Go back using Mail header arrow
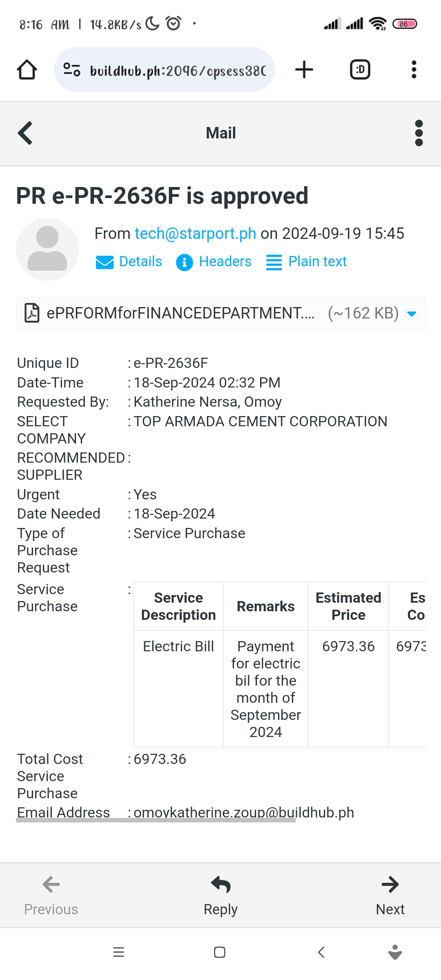This screenshot has width=441, height=980. (x=25, y=133)
